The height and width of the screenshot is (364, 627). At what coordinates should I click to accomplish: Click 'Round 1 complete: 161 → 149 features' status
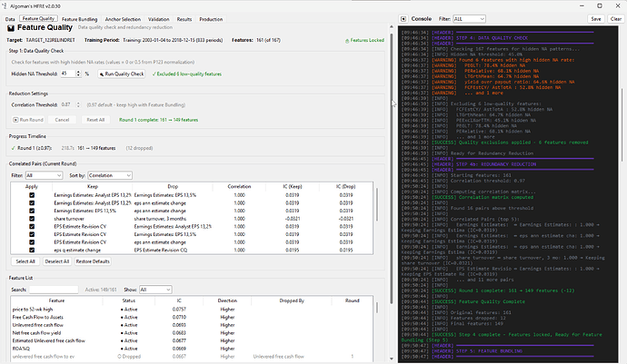click(158, 120)
